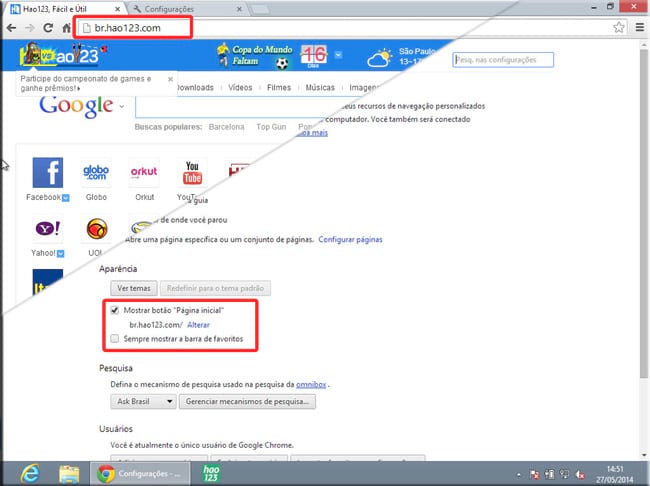
Task: Expand the Ask Brasil search engine dropdown
Action: [x=143, y=401]
